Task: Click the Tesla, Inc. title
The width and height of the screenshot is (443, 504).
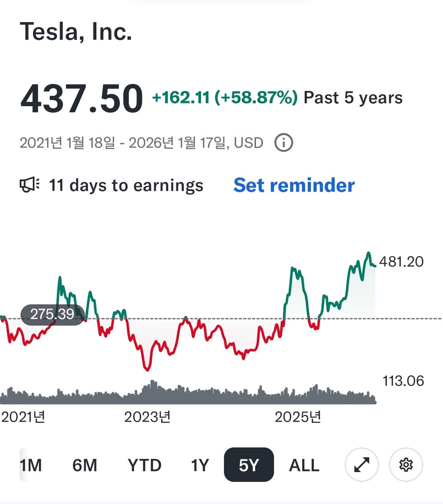Action: pyautogui.click(x=76, y=31)
